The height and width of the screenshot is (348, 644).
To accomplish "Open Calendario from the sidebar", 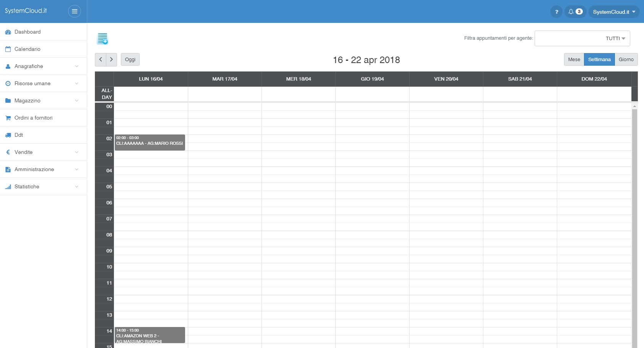I will (27, 49).
